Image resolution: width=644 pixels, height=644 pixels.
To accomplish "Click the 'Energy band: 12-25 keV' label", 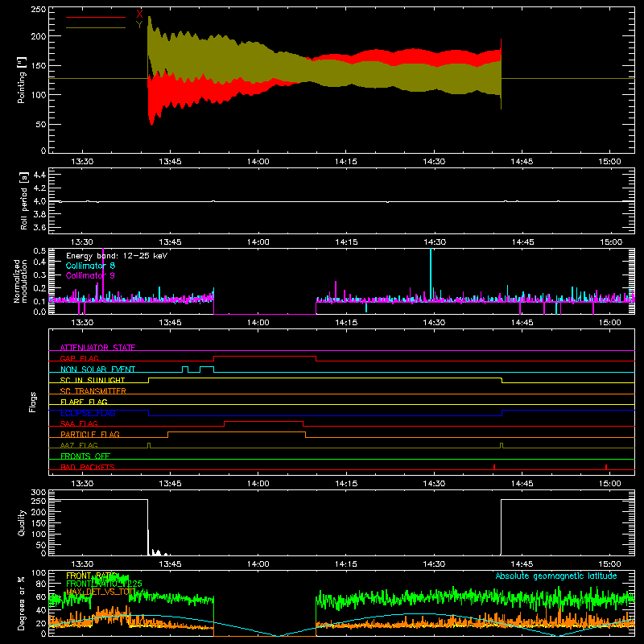I will (x=117, y=256).
